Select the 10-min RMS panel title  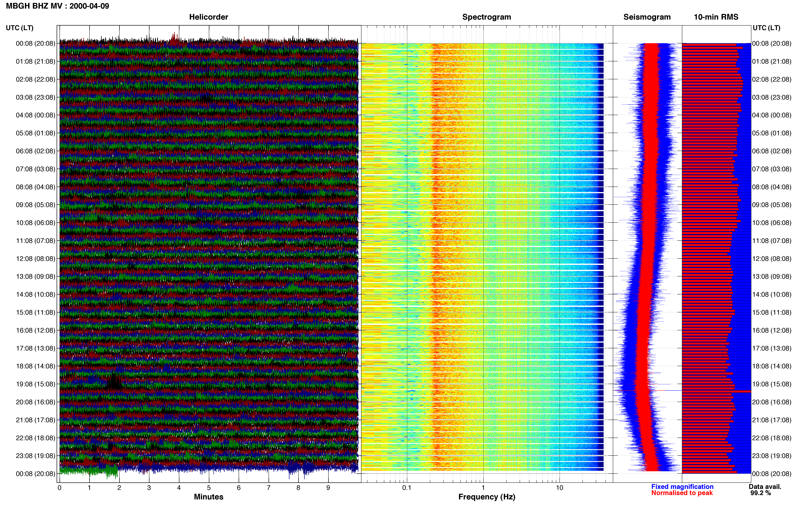(716, 17)
